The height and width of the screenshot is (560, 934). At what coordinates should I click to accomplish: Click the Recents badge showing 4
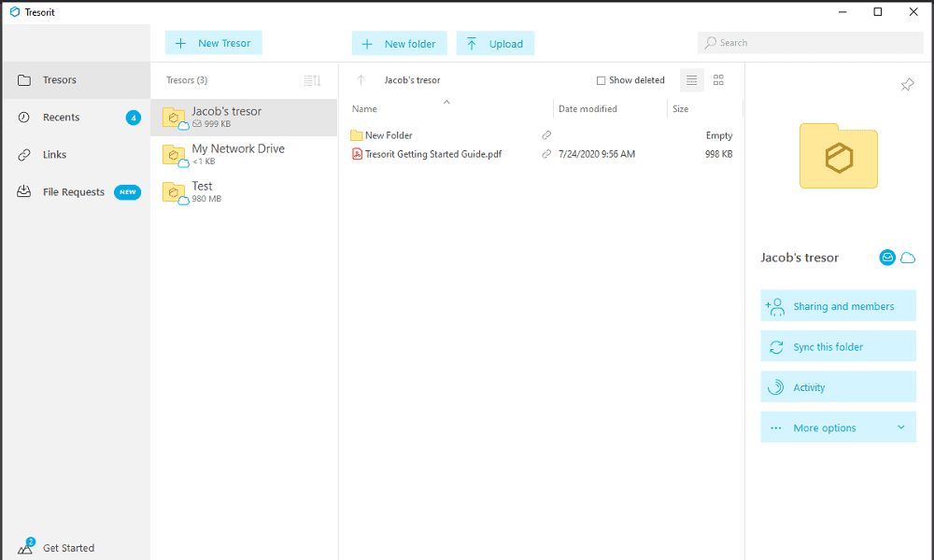[x=134, y=118]
